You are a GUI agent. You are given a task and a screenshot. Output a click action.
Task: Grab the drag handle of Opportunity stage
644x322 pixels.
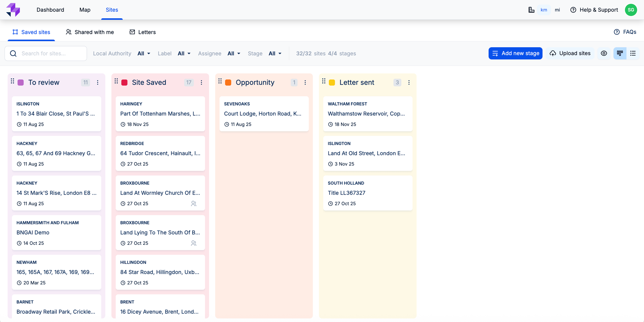point(220,81)
